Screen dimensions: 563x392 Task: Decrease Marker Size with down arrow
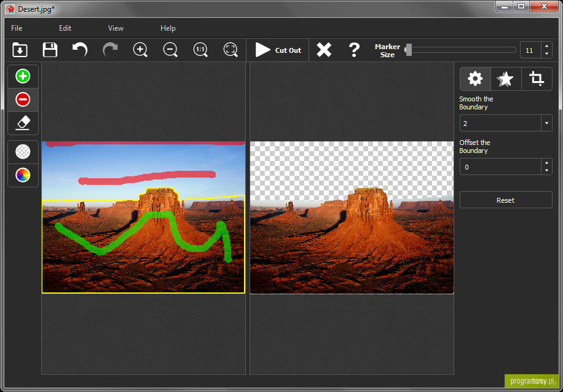546,54
